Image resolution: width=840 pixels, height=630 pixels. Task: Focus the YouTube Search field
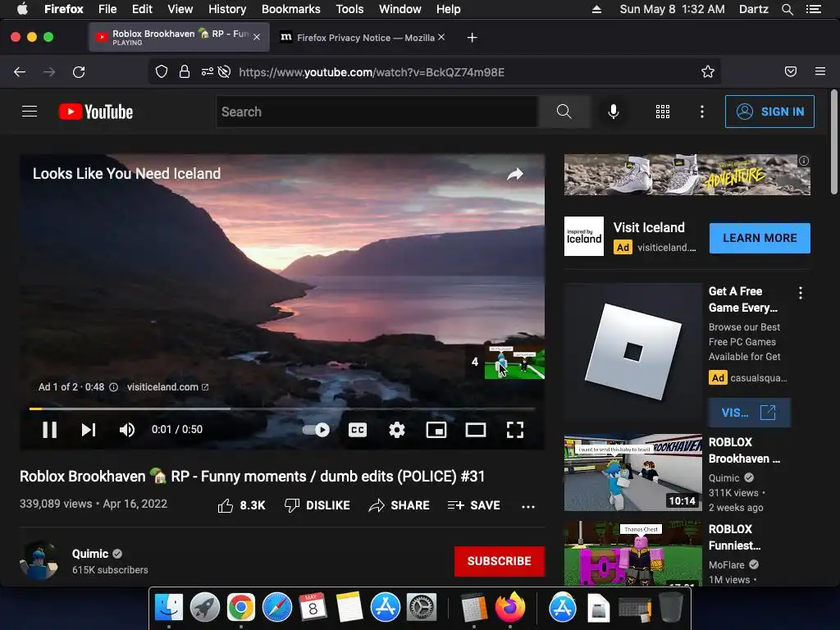point(377,112)
